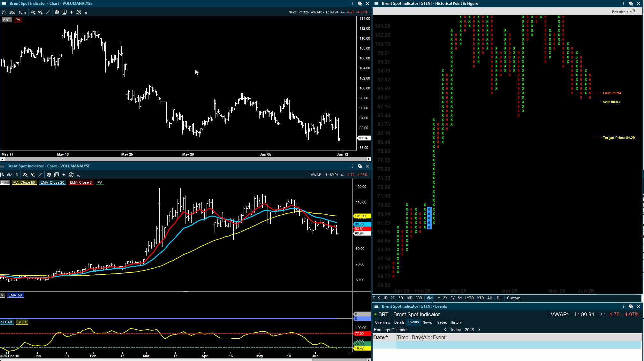Select Events tab in Events panel

coord(413,322)
